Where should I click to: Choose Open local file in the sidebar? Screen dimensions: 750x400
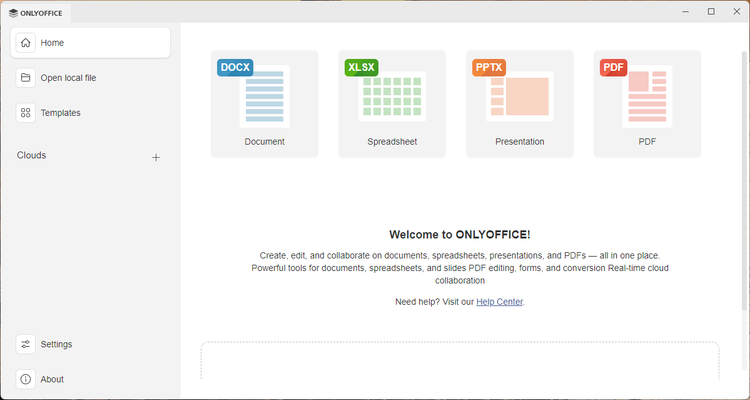pyautogui.click(x=90, y=78)
